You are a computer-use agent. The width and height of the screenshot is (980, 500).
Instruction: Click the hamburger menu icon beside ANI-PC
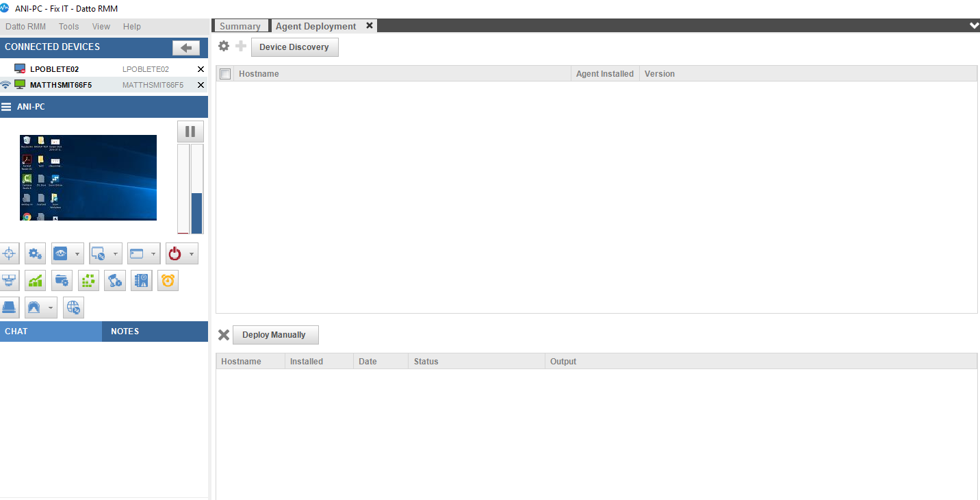tap(6, 107)
